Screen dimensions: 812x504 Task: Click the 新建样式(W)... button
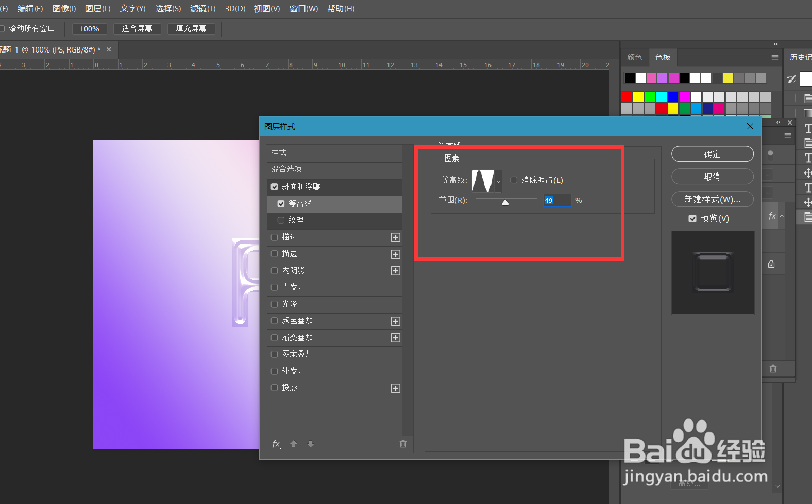pyautogui.click(x=713, y=199)
